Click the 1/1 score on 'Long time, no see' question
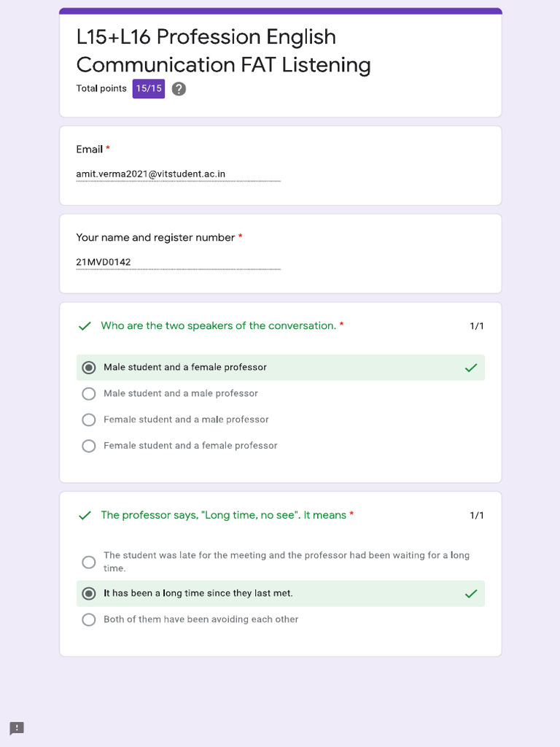This screenshot has height=747, width=560. pyautogui.click(x=476, y=516)
